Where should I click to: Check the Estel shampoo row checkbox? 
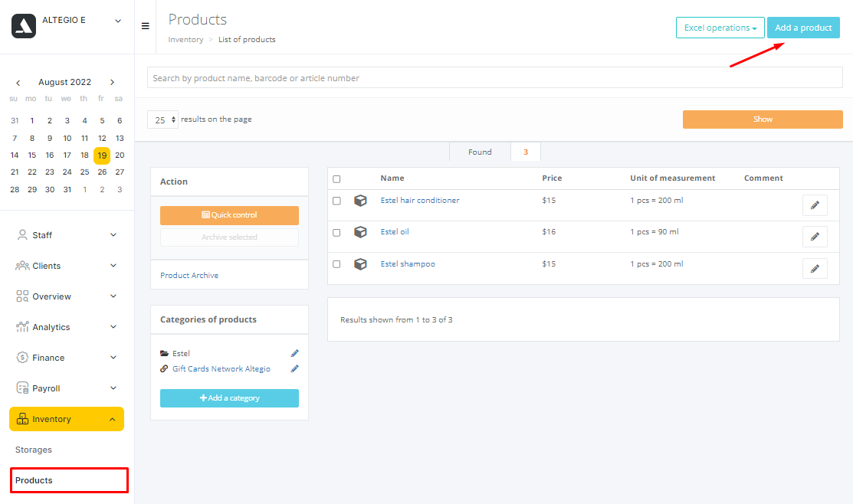336,264
